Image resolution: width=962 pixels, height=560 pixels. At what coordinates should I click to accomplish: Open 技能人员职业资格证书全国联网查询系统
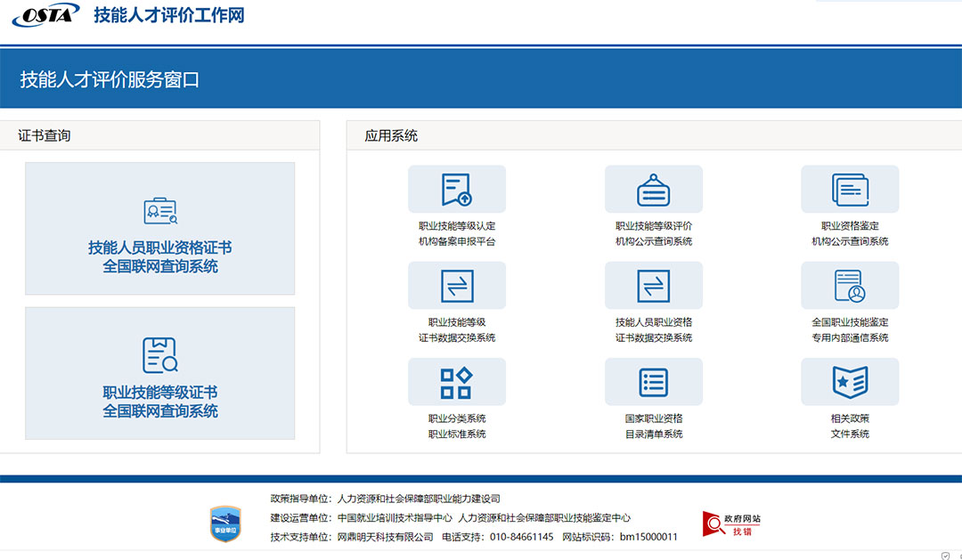[160, 229]
